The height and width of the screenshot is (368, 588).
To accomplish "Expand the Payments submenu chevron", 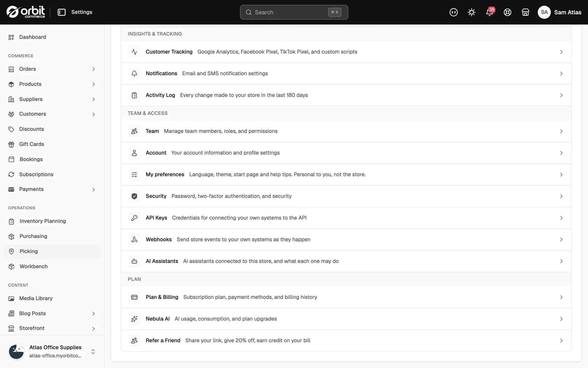I will coord(93,190).
